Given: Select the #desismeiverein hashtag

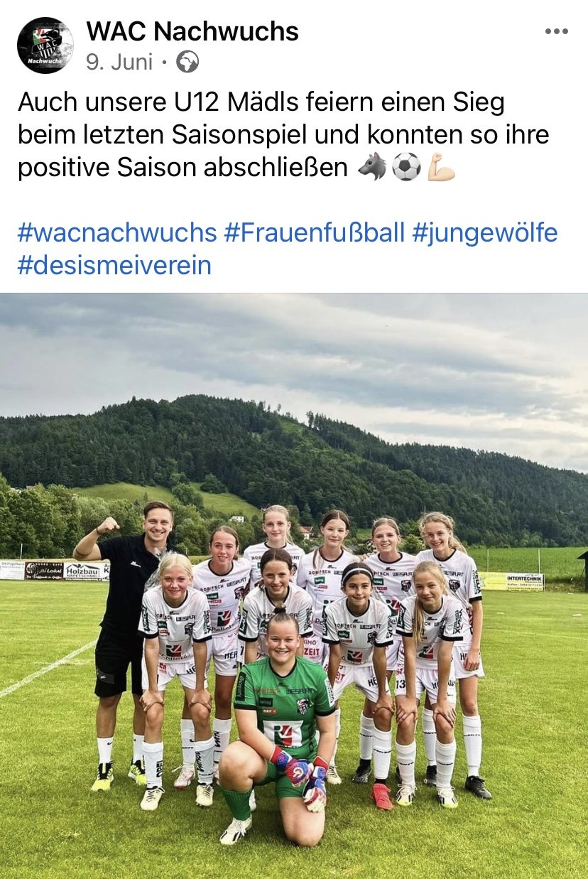Looking at the screenshot, I should pos(114,266).
